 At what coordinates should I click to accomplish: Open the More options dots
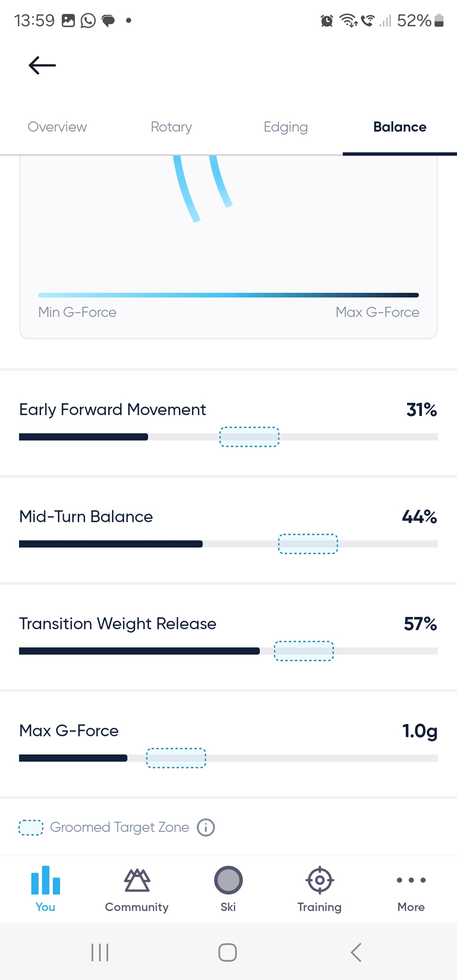[x=411, y=880]
